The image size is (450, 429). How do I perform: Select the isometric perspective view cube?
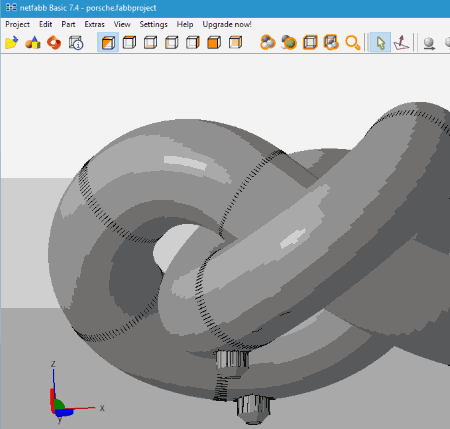point(108,42)
